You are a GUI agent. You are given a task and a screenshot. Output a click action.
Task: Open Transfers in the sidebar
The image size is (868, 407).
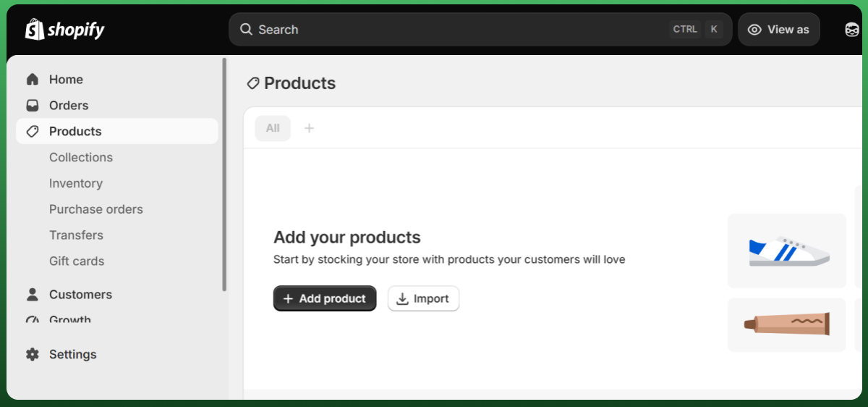(76, 235)
